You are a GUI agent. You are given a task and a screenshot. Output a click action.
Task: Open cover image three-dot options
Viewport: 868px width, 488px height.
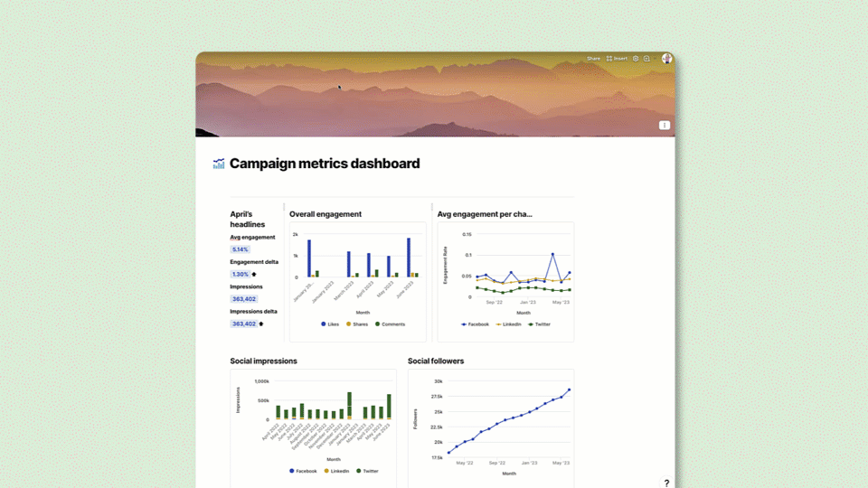pyautogui.click(x=665, y=125)
